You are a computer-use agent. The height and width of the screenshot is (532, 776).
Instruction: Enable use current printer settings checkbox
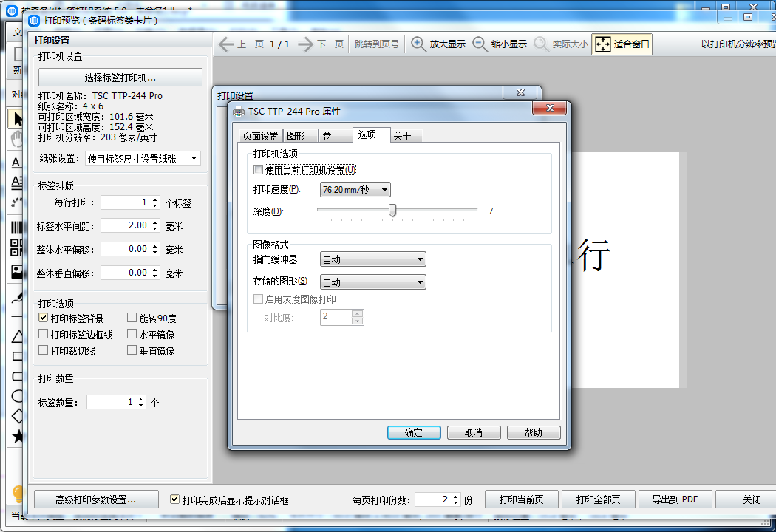(x=258, y=170)
